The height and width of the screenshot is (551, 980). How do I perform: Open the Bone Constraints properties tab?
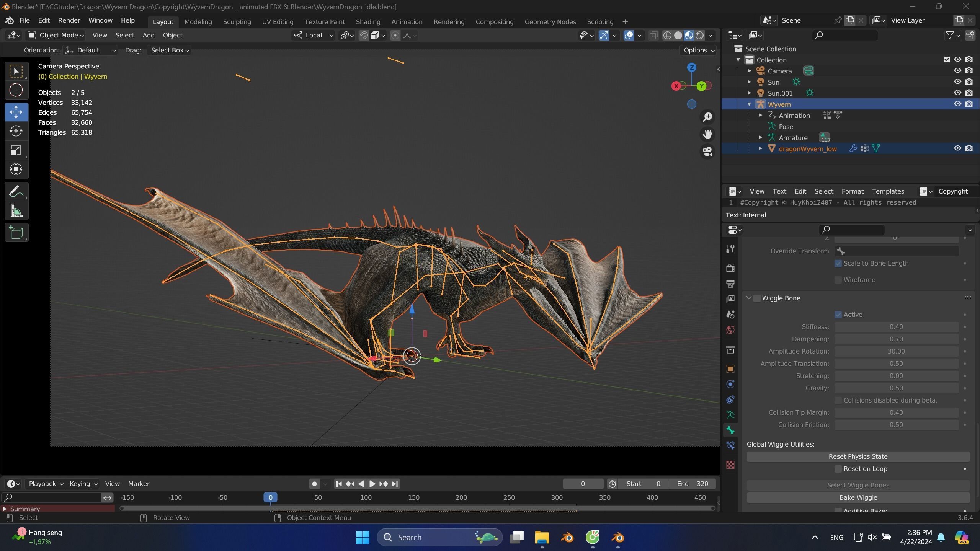pyautogui.click(x=730, y=446)
